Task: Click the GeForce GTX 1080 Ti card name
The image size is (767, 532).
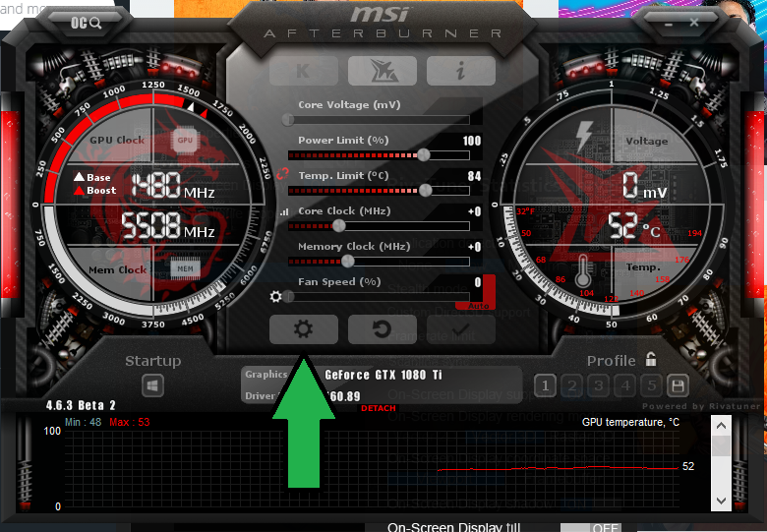Action: click(x=383, y=375)
